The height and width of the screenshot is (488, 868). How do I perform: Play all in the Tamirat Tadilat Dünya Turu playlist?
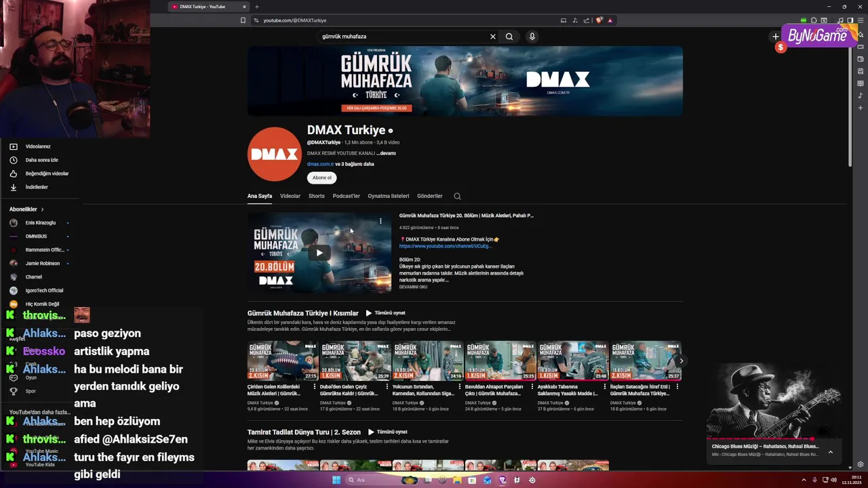389,432
